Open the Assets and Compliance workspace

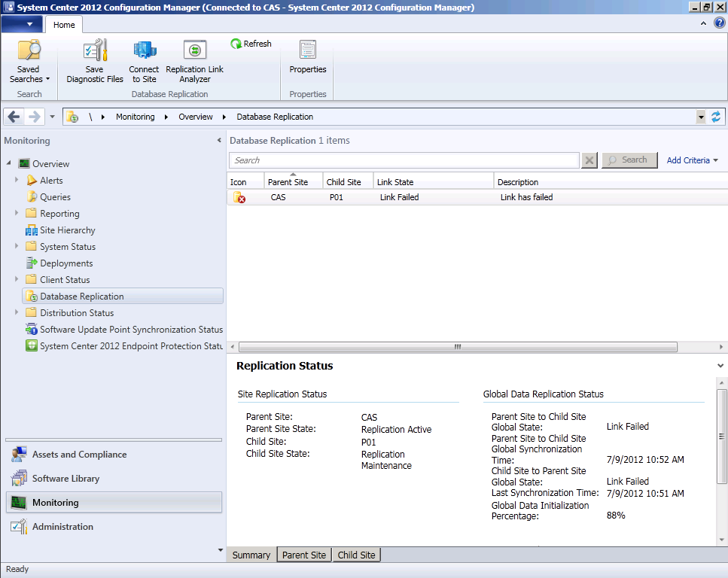(114, 455)
